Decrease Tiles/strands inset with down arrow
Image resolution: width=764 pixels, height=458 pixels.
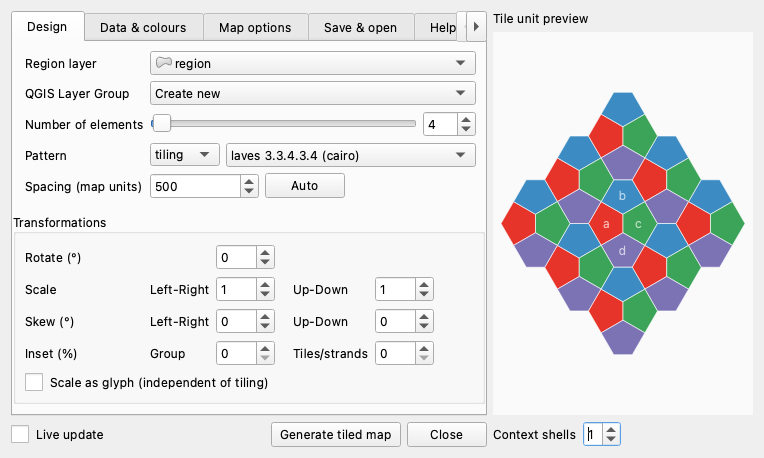click(424, 359)
